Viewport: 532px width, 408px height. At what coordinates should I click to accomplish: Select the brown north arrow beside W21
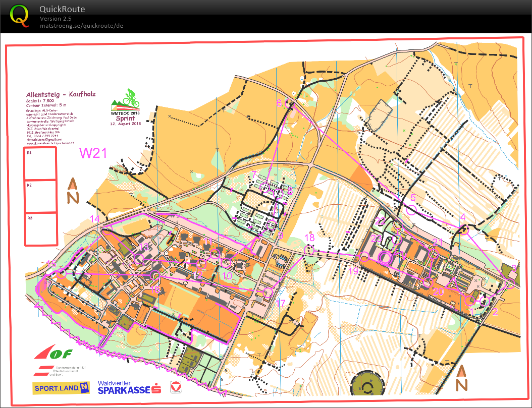(73, 191)
